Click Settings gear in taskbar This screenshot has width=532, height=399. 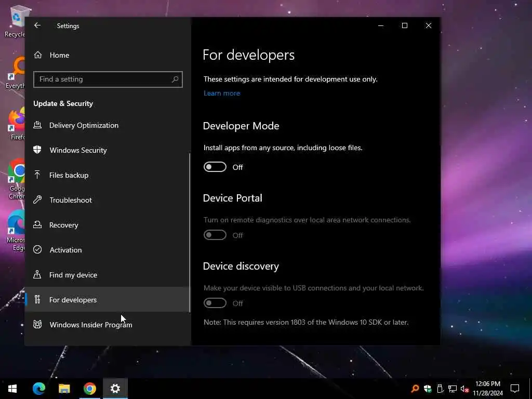[x=115, y=389]
